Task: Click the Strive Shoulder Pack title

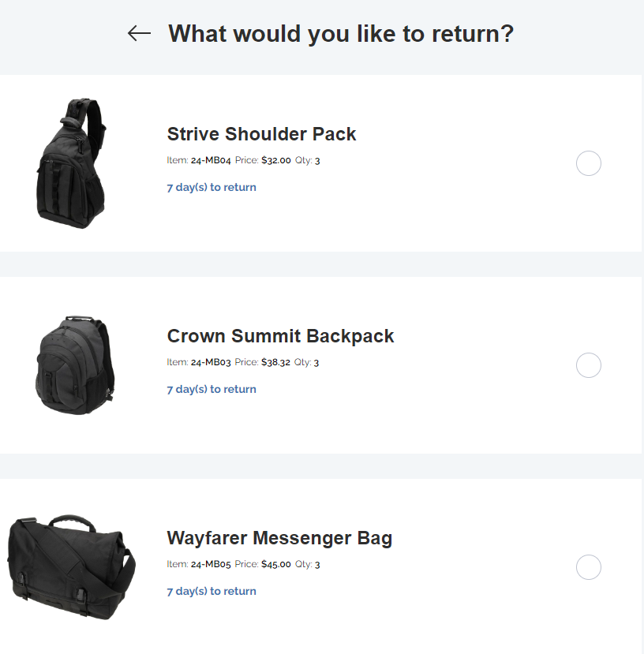Action: 261,134
